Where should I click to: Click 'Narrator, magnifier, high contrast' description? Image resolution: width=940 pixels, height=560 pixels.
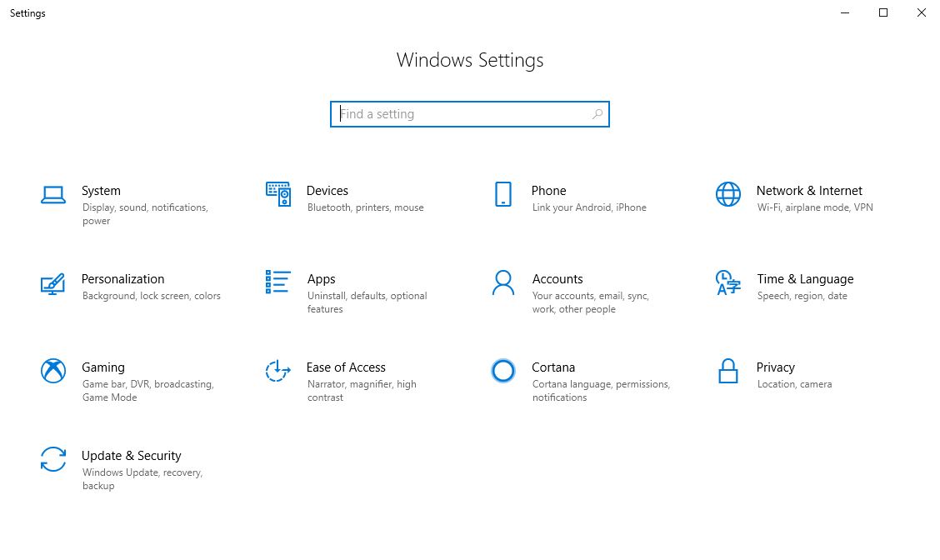click(362, 391)
